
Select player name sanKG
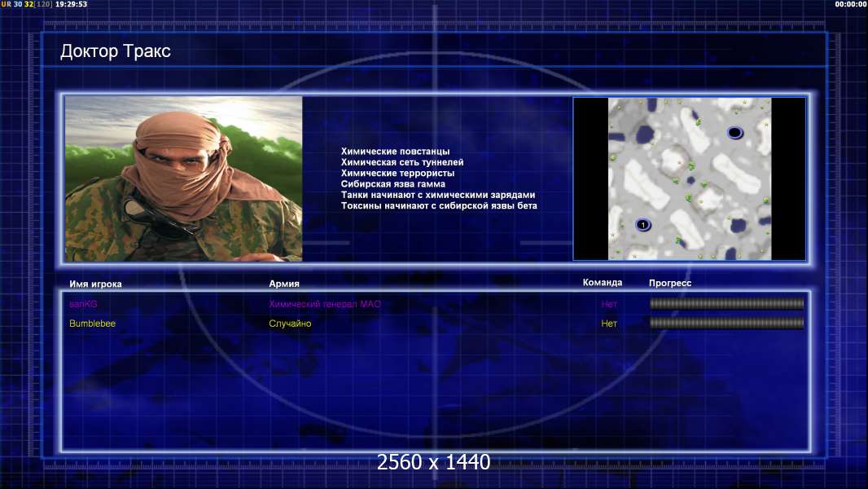(x=83, y=304)
